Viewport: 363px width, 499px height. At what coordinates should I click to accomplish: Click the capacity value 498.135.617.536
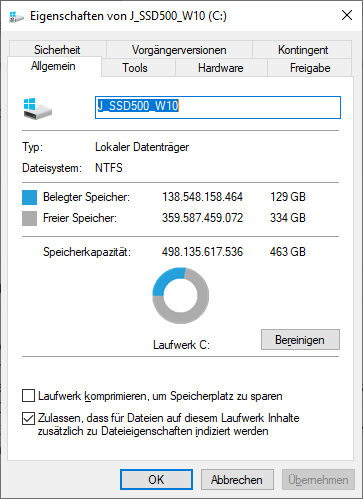(202, 252)
